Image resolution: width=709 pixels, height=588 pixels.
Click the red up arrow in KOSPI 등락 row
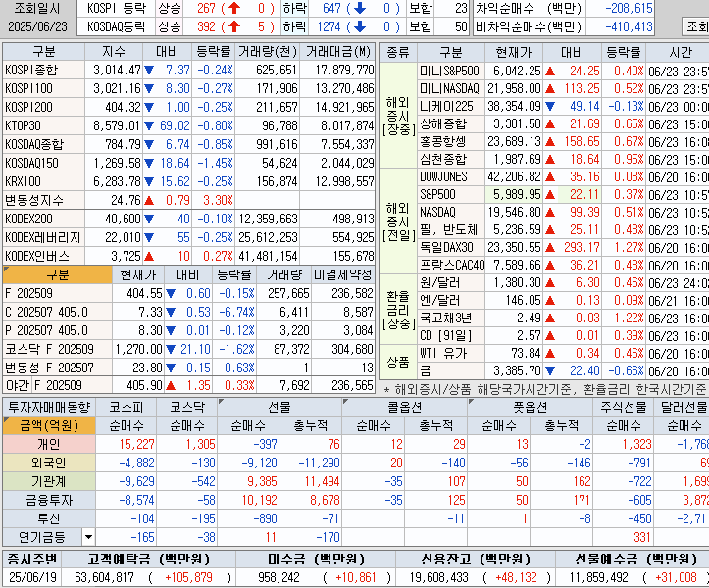[233, 8]
